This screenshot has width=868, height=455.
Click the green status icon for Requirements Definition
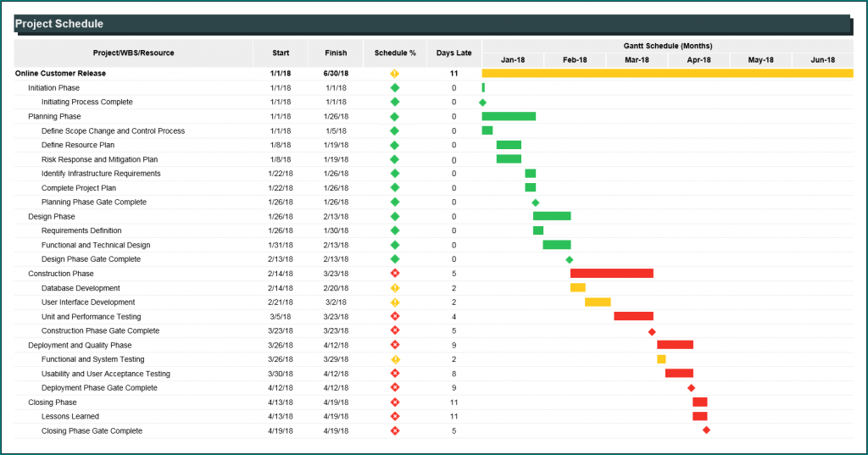tap(394, 230)
